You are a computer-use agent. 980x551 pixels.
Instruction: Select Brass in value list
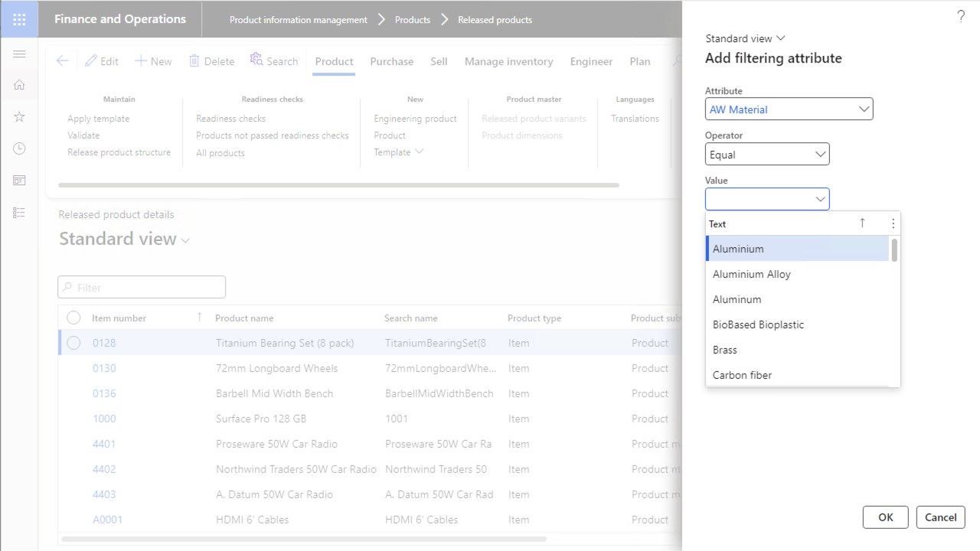tap(798, 350)
